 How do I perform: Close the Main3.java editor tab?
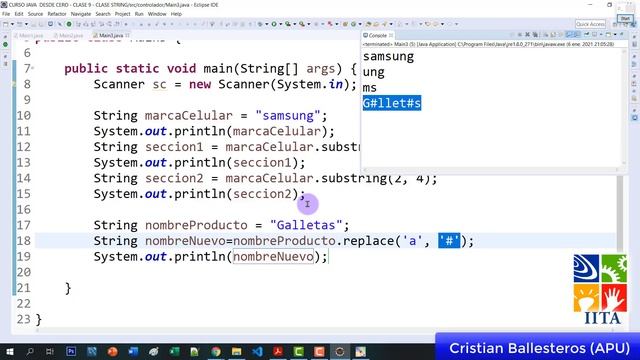(127, 36)
